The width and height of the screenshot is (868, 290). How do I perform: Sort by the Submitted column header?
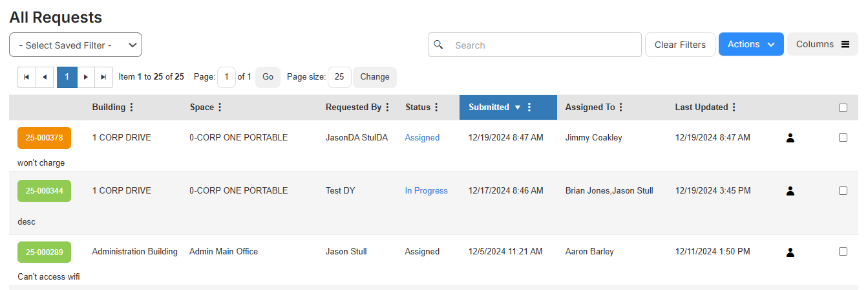(489, 107)
